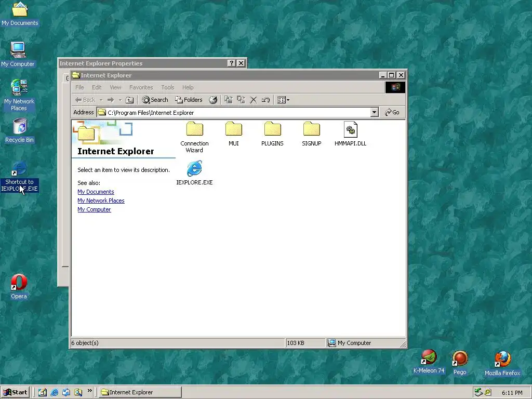Open the Edit menu
Image resolution: width=532 pixels, height=399 pixels.
pos(97,87)
